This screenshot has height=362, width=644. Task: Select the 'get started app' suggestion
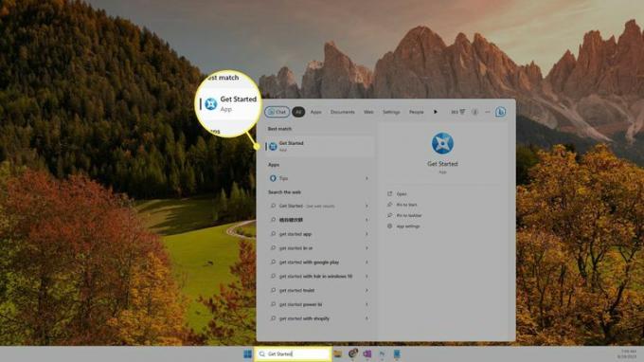pyautogui.click(x=319, y=234)
